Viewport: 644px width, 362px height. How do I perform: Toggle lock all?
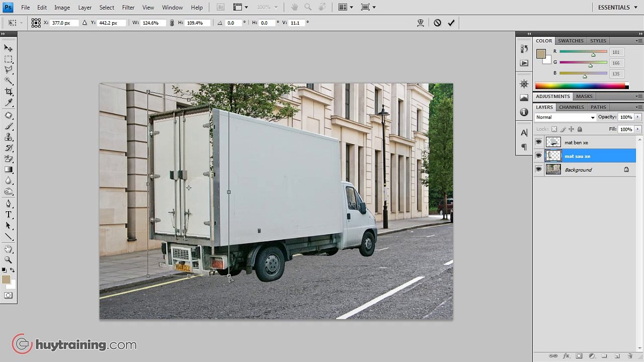(580, 129)
